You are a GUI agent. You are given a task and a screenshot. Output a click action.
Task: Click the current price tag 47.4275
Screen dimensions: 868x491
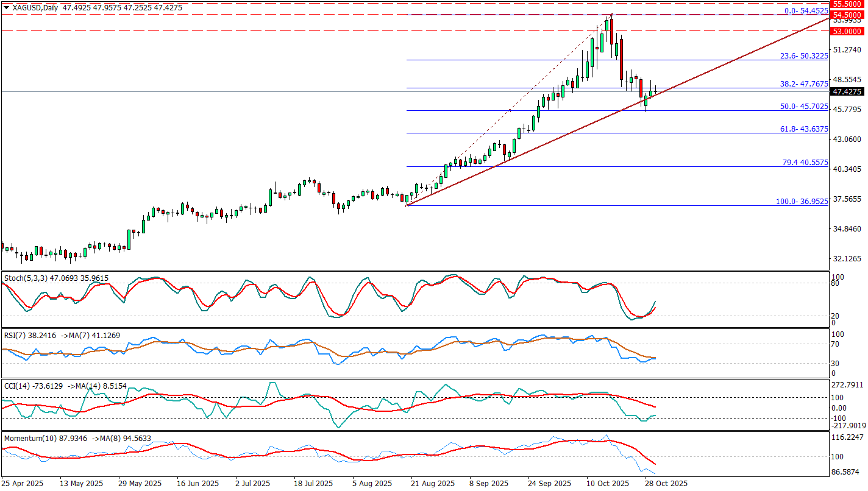click(x=848, y=92)
